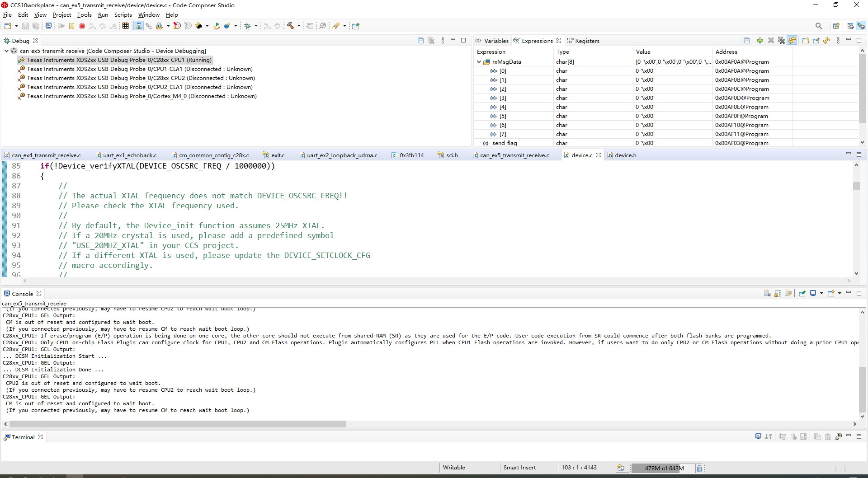Toggle console Scroll Lock button
Screen dimensions: 868x478
click(x=778, y=294)
